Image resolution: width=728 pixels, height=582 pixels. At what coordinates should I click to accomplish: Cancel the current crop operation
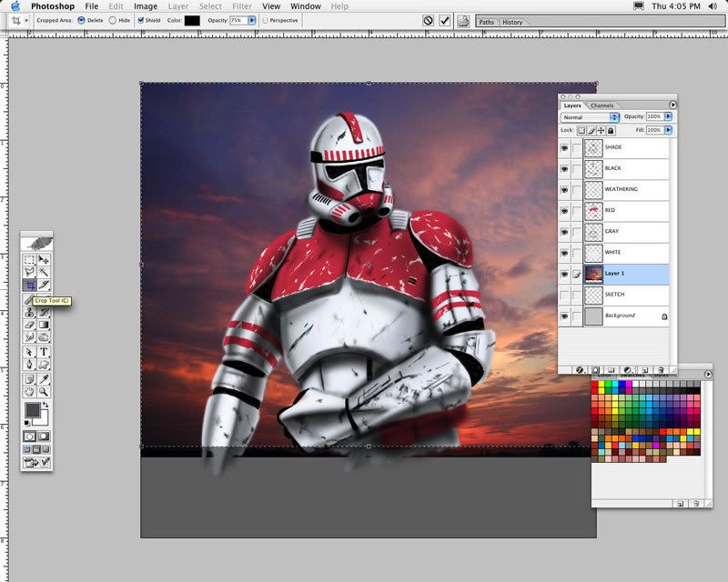pos(428,20)
